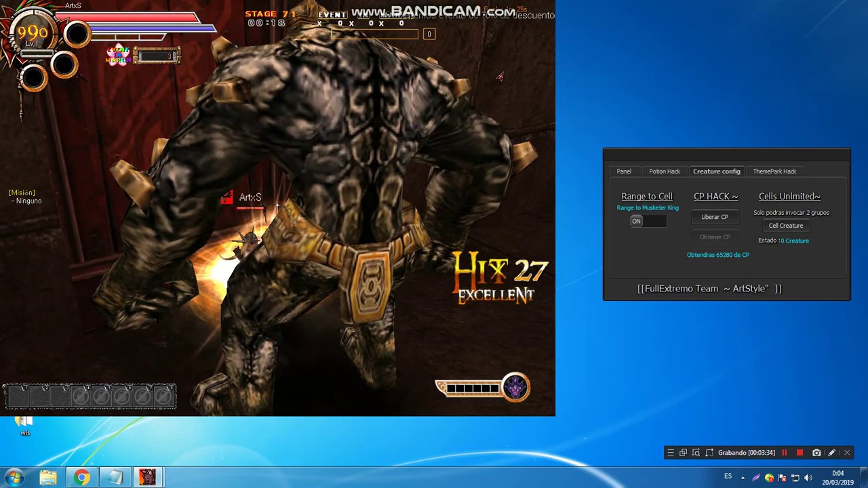Viewport: 868px width, 488px height.
Task: Open Windows Explorer from taskbar
Action: pos(48,477)
